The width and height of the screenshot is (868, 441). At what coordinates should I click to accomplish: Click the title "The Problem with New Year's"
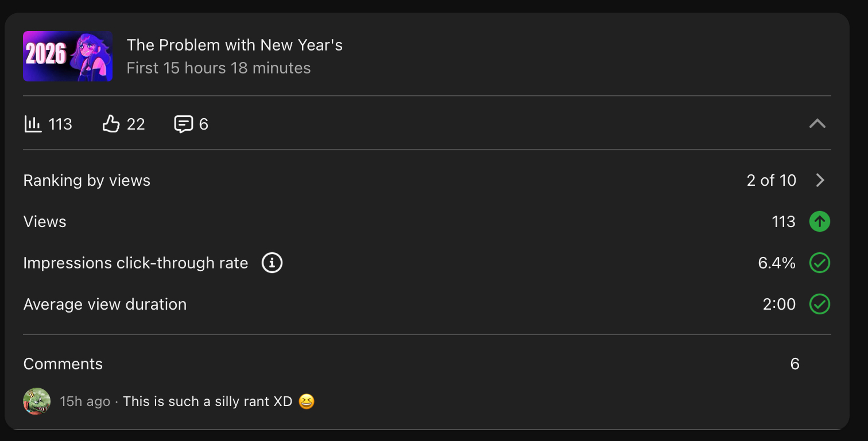234,45
